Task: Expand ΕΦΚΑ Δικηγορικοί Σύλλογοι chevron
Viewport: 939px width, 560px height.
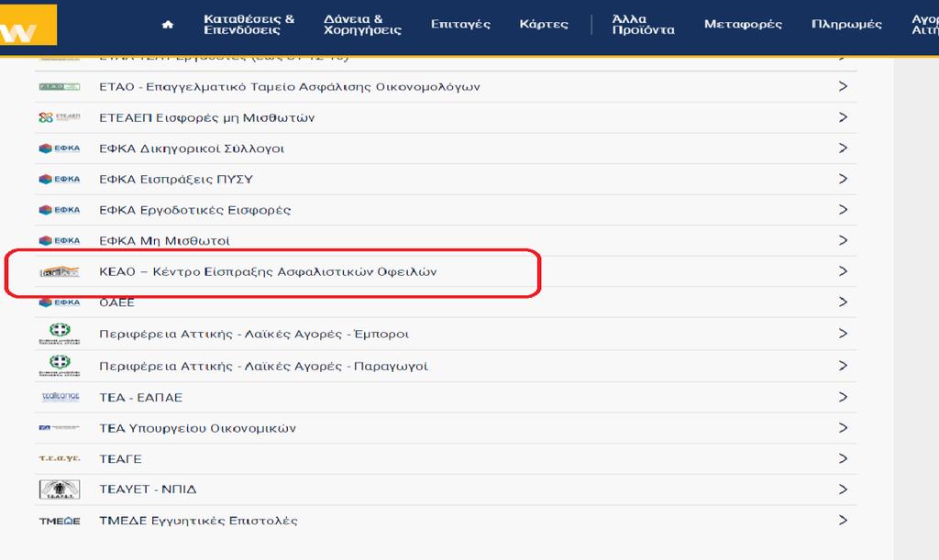Action: (x=843, y=148)
